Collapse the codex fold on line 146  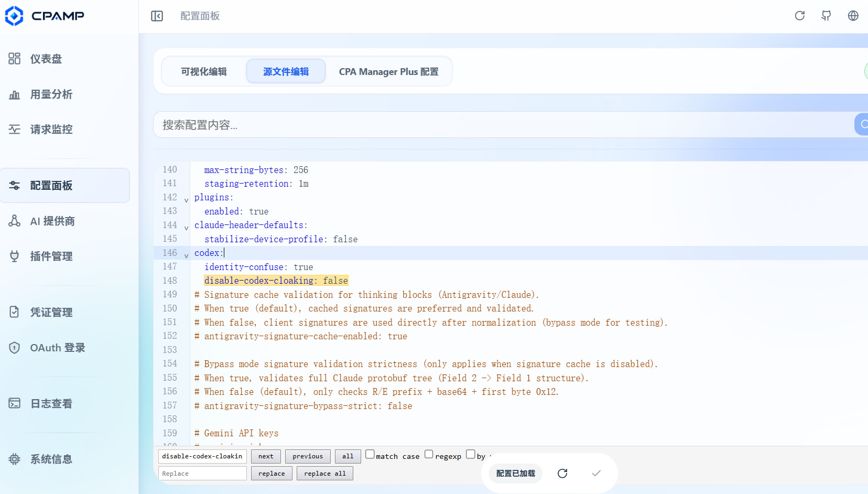186,256
